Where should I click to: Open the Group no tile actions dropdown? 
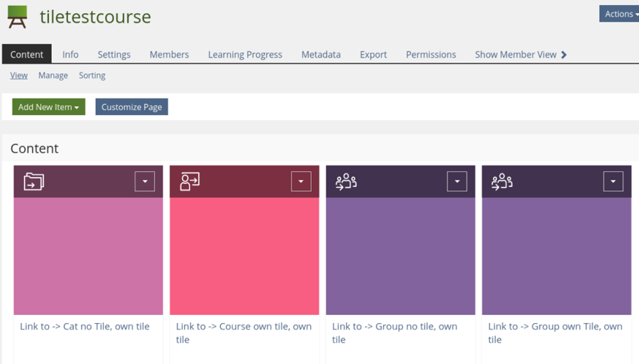click(x=457, y=181)
